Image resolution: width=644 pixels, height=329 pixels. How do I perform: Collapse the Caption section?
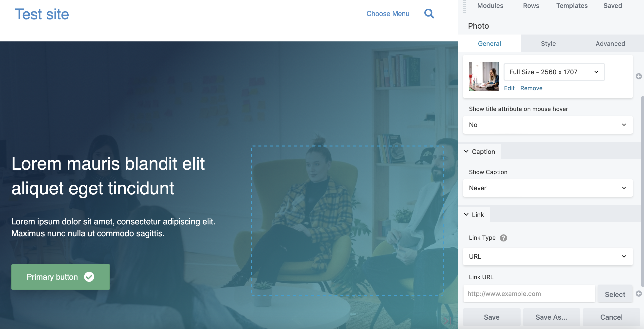480,152
